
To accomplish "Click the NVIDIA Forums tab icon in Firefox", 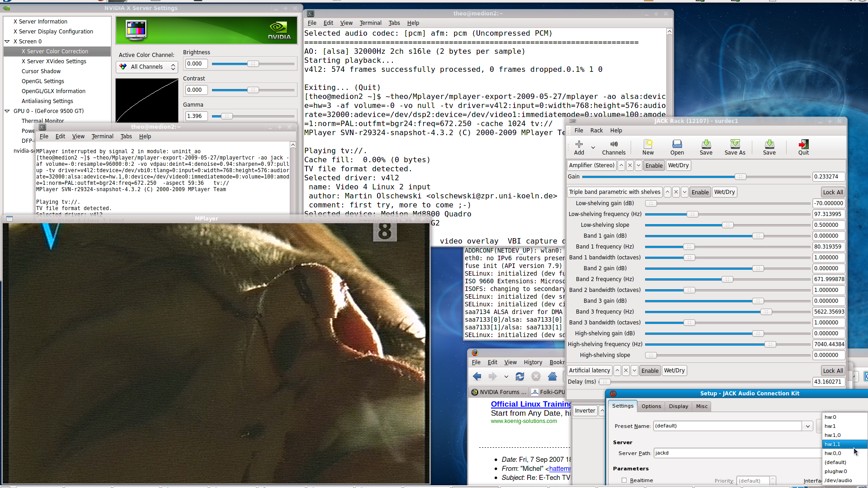I will [475, 392].
